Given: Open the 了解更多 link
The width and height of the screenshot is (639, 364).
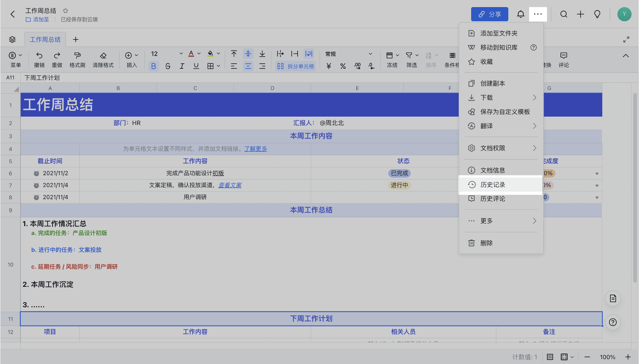Looking at the screenshot, I should (x=255, y=149).
